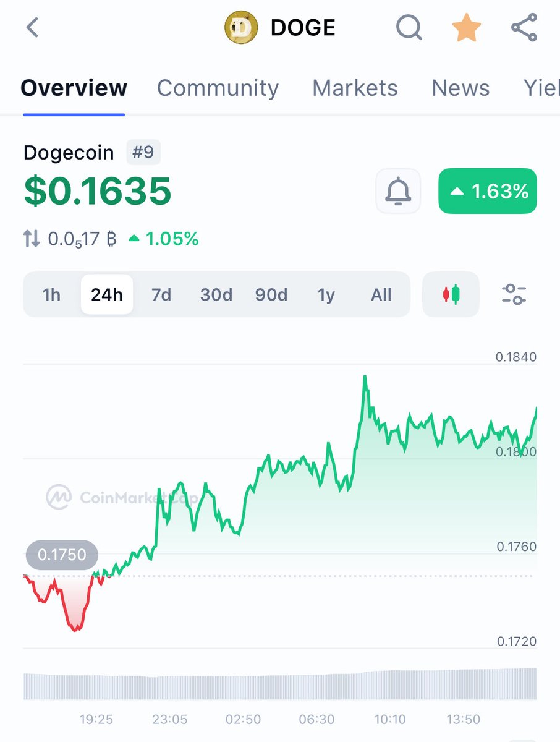Select the 7d chart range
The height and width of the screenshot is (742, 560).
pos(161,294)
